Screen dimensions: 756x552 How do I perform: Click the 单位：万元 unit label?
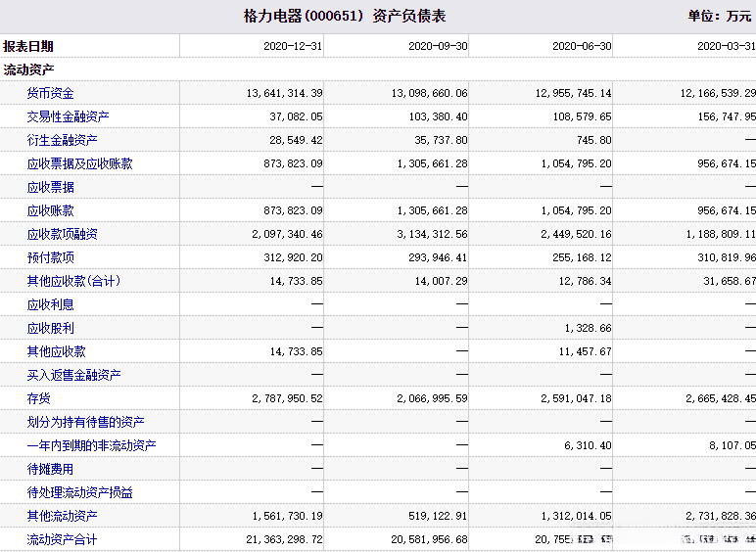click(x=720, y=17)
